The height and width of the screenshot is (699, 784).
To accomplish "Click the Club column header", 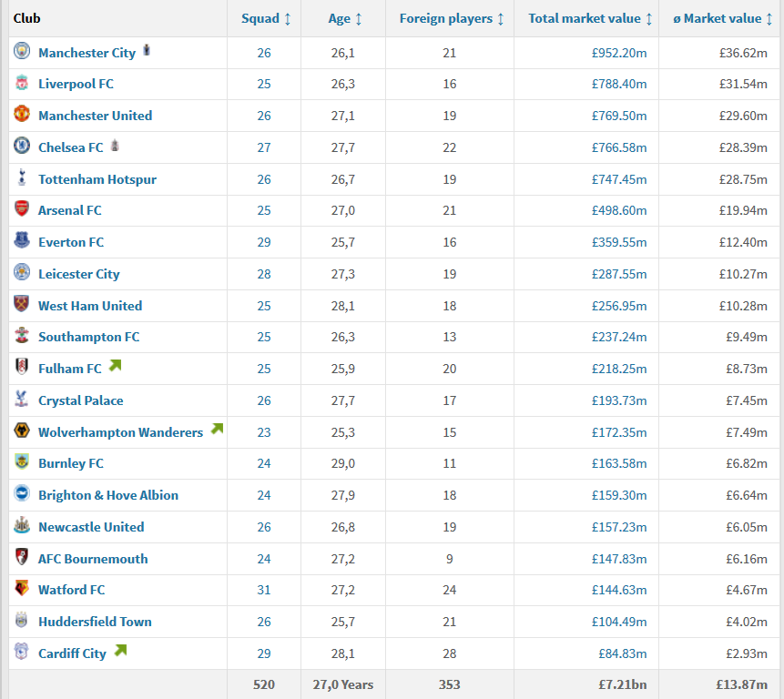I will click(27, 18).
